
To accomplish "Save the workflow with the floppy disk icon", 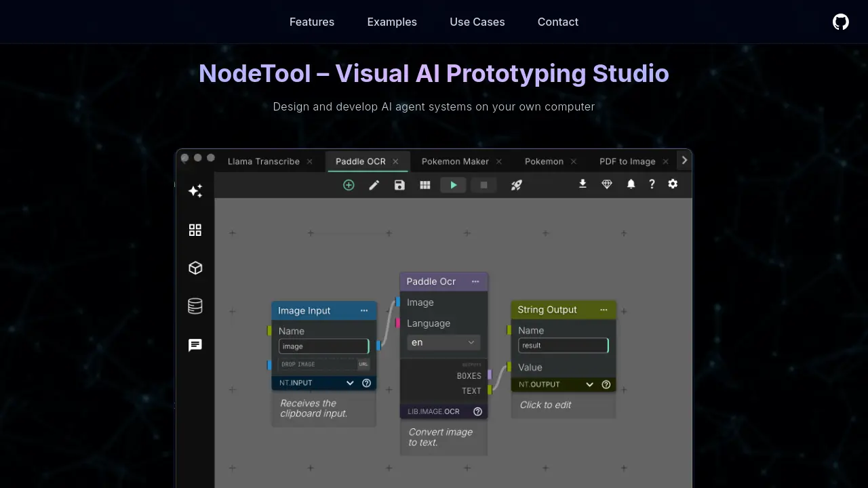I will pyautogui.click(x=399, y=185).
